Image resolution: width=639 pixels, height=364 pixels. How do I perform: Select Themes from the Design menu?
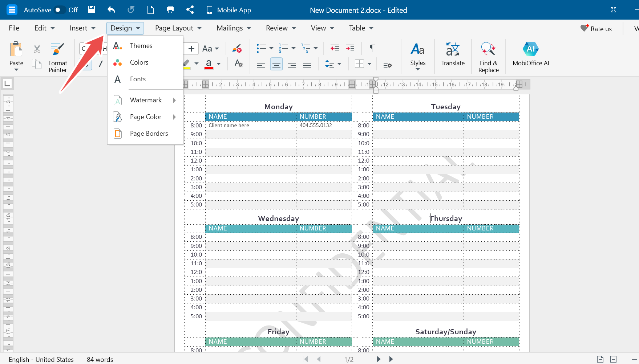[x=141, y=46]
